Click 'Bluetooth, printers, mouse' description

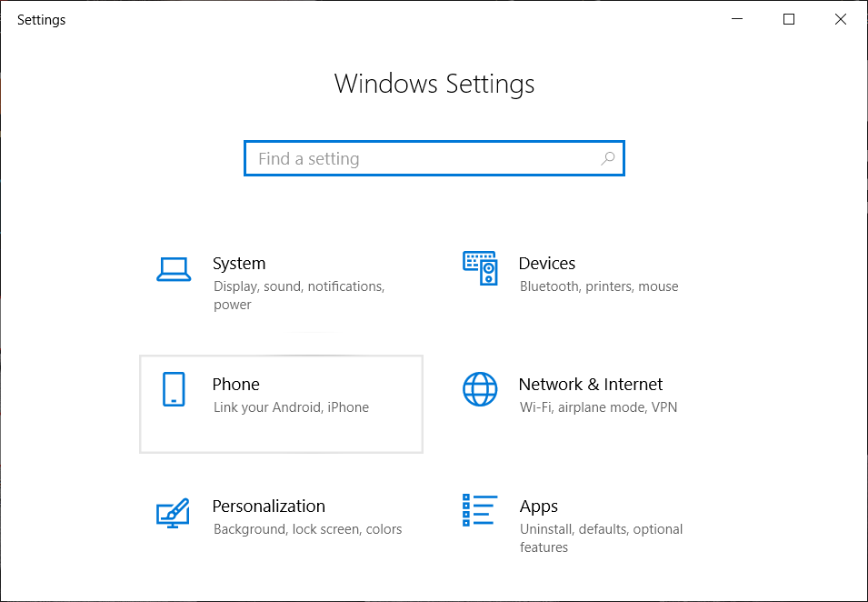(x=599, y=286)
